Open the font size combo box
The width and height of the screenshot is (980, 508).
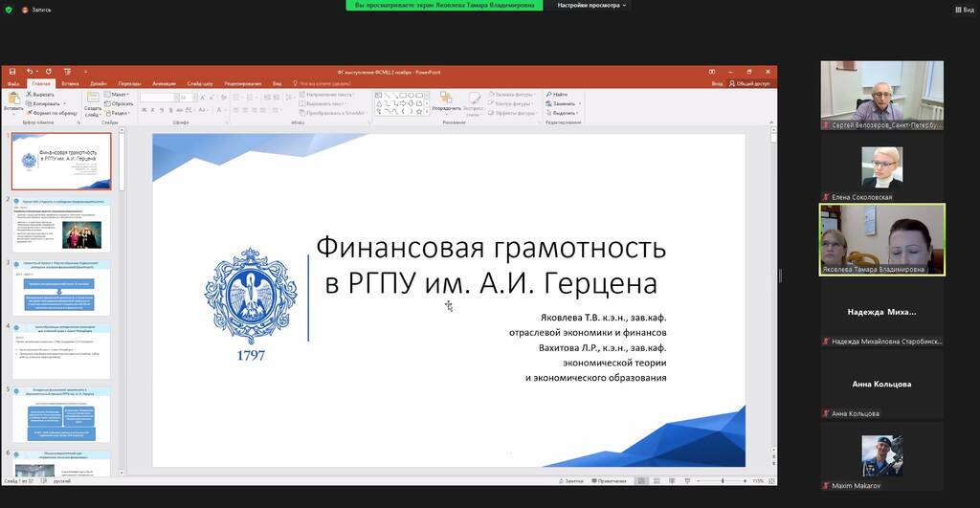click(189, 98)
